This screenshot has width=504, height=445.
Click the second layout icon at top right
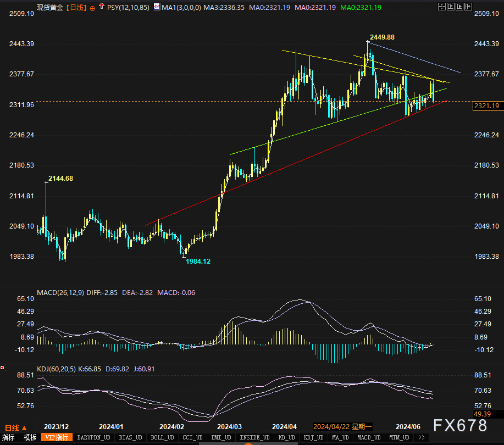pos(451,7)
